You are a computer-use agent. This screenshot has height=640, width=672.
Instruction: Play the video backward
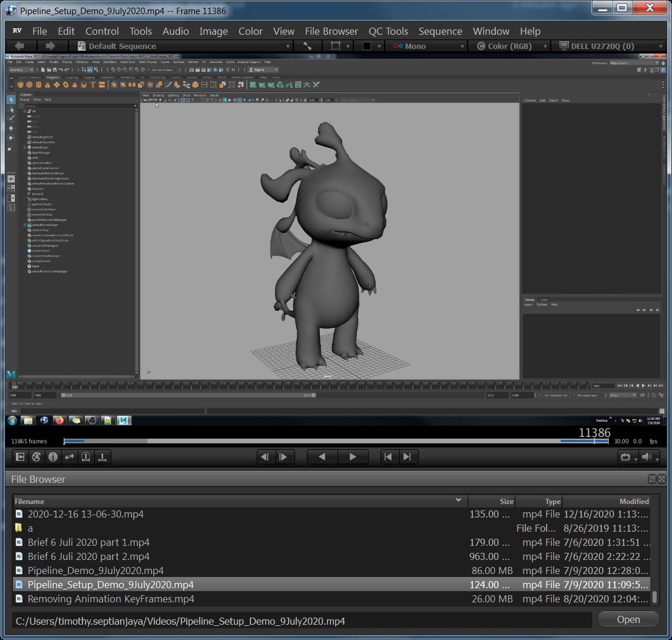pyautogui.click(x=322, y=457)
